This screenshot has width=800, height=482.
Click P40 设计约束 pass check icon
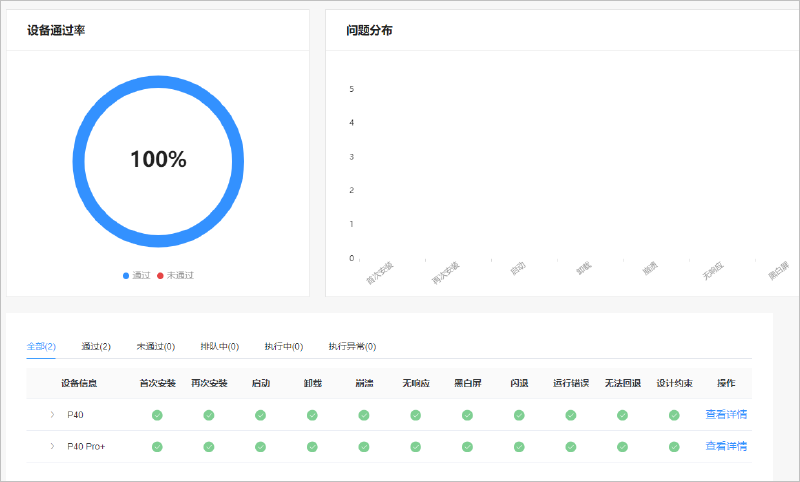pyautogui.click(x=674, y=415)
